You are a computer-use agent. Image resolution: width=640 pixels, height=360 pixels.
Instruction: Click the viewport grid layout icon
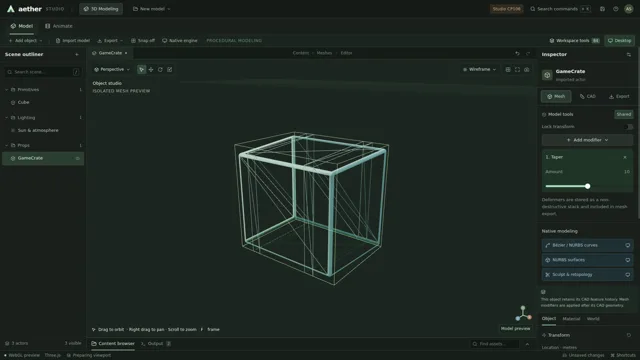pyautogui.click(x=508, y=69)
